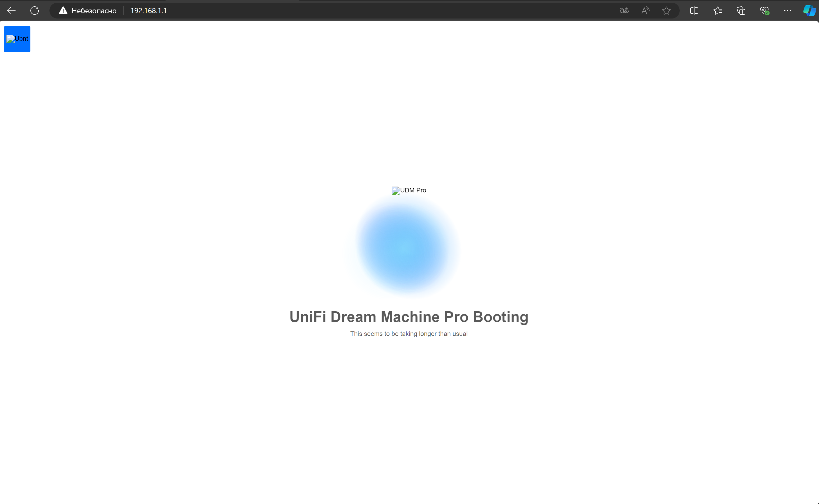Image resolution: width=819 pixels, height=504 pixels.
Task: Start the Read aloud feature
Action: click(645, 11)
